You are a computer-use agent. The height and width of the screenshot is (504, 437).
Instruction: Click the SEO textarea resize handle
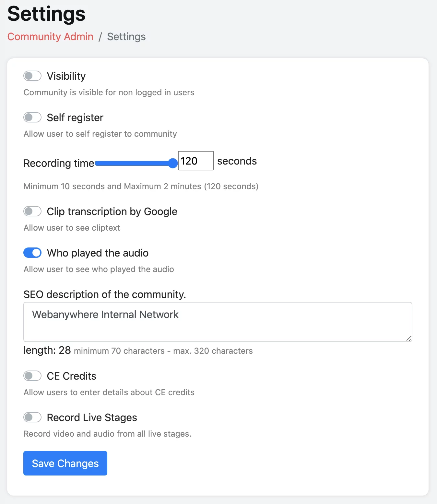[x=409, y=338]
